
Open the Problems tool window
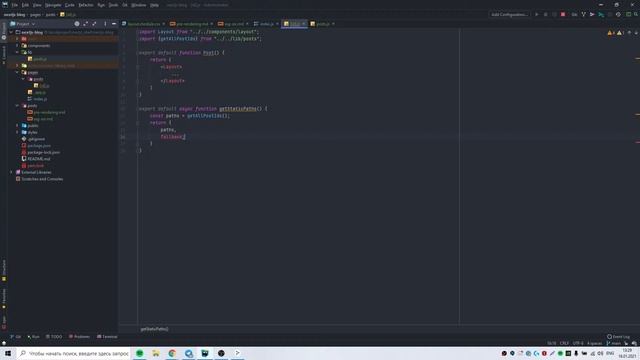79,337
